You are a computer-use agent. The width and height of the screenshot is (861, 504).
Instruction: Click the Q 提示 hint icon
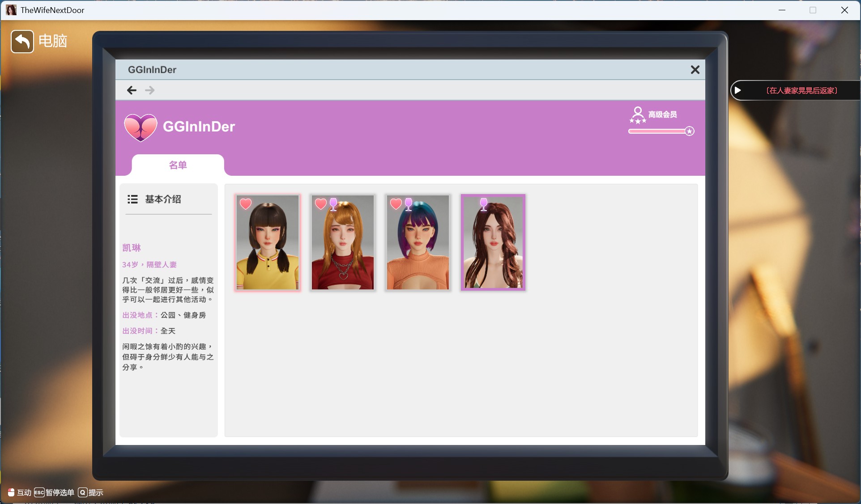coord(83,492)
